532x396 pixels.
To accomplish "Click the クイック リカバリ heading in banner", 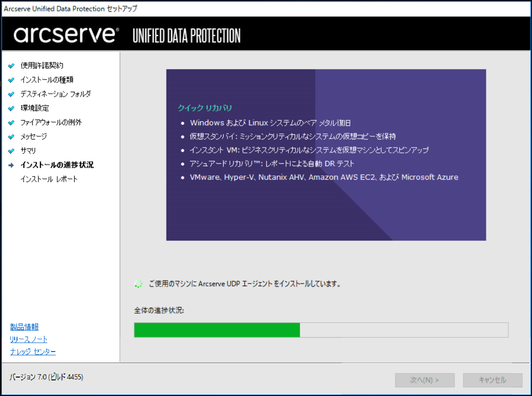I will click(205, 108).
